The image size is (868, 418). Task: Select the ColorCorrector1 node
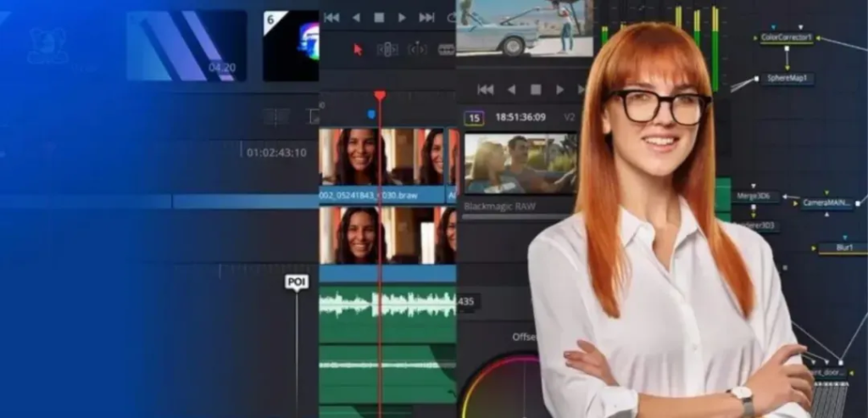click(x=786, y=37)
